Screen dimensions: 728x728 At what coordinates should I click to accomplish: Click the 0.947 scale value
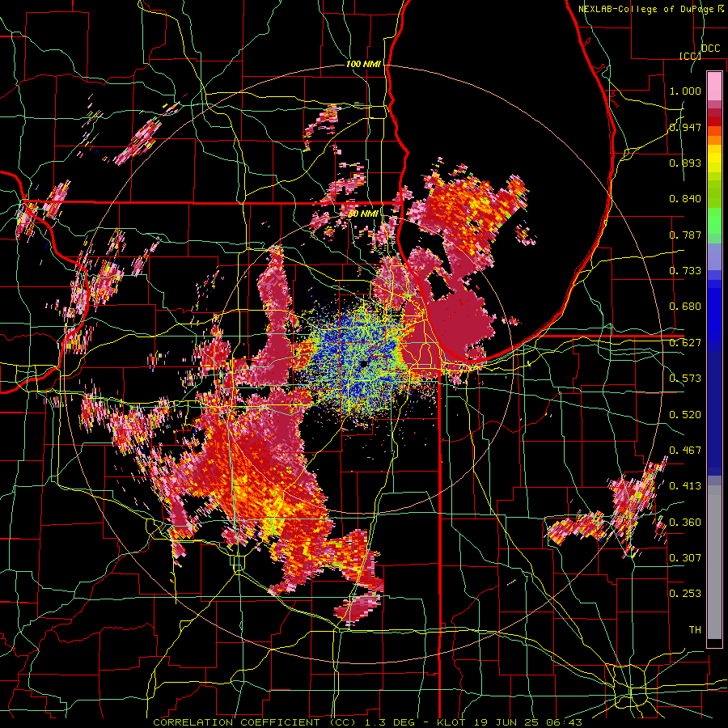click(x=685, y=127)
